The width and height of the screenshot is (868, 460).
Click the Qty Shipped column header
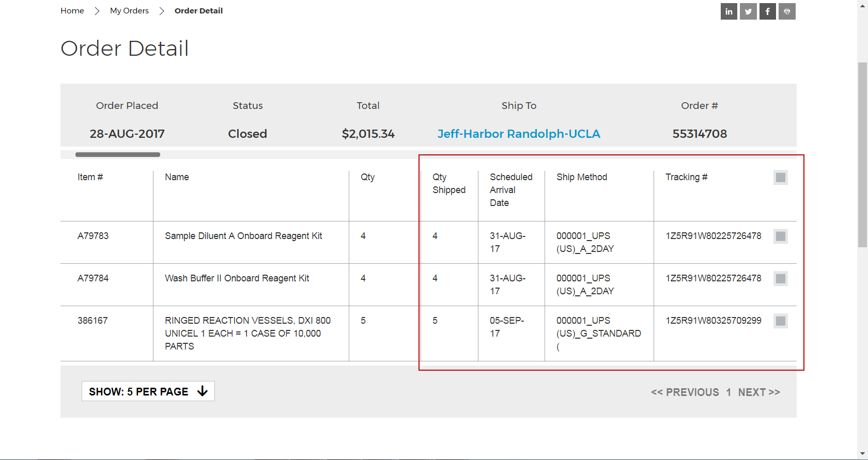(449, 183)
